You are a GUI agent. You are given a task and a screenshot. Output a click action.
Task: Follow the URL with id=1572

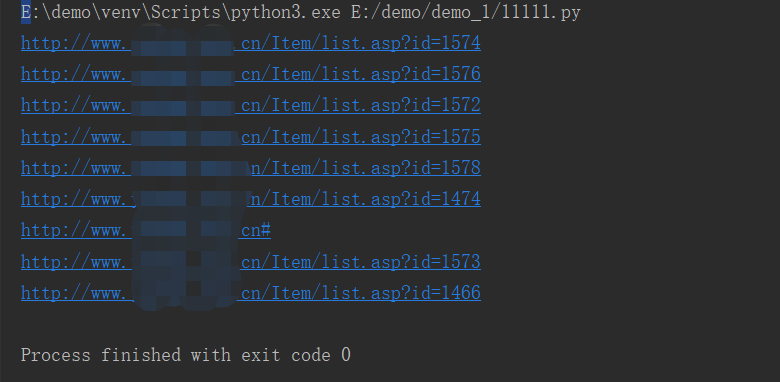[x=251, y=105]
